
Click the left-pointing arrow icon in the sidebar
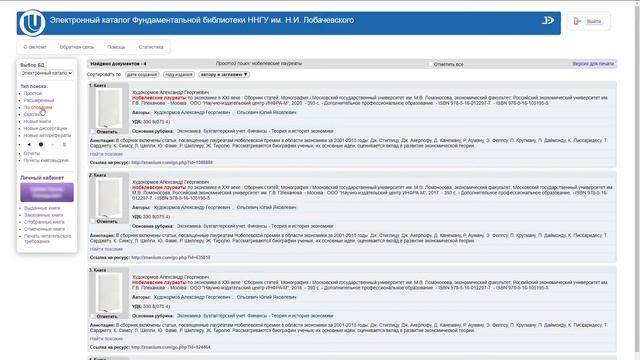click(29, 144)
